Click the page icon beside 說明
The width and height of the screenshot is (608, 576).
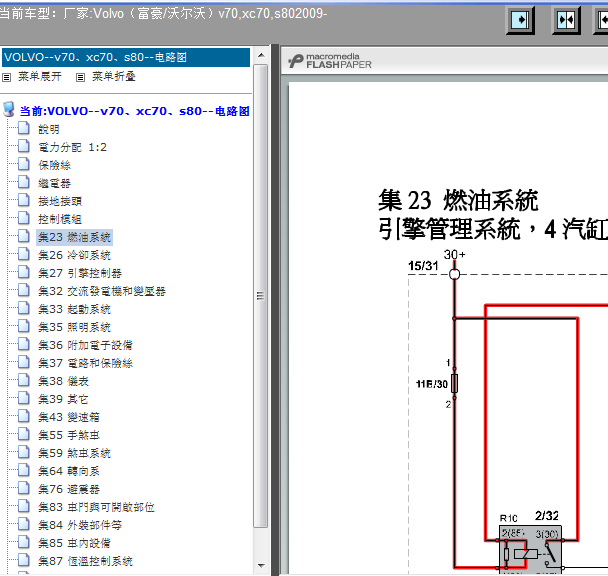click(24, 128)
